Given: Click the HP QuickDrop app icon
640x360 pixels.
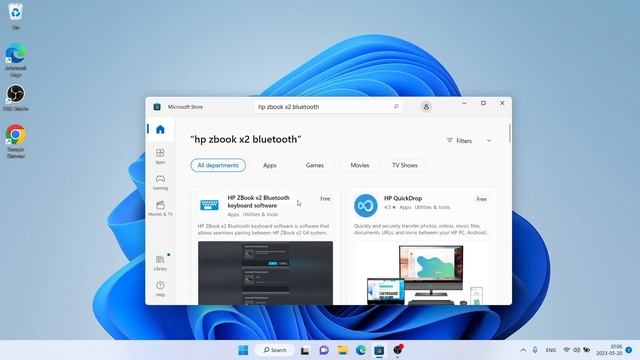Looking at the screenshot, I should click(x=365, y=206).
